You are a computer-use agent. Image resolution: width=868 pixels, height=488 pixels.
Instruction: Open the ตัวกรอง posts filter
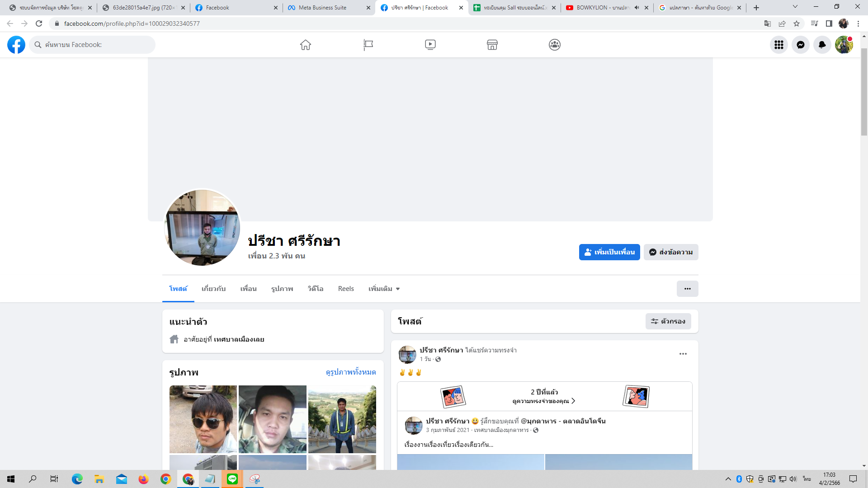click(668, 321)
